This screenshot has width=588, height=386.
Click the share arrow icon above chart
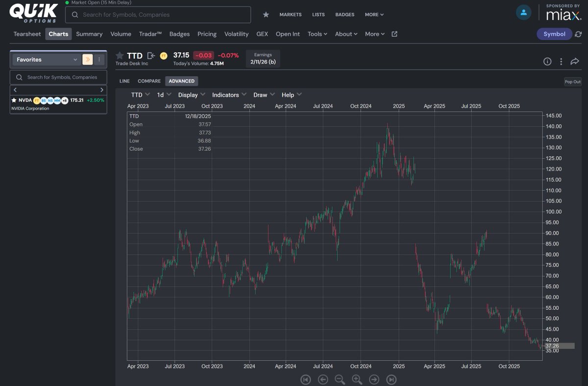[574, 61]
